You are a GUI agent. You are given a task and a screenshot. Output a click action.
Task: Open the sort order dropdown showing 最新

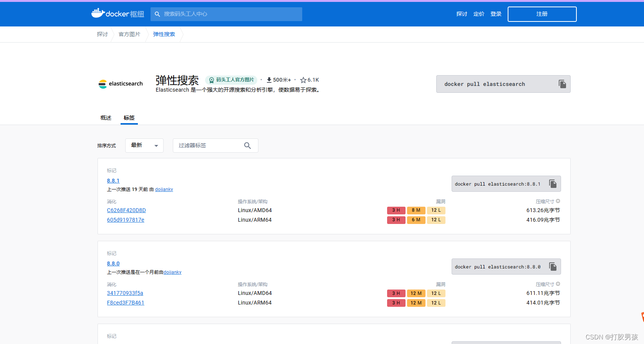[144, 145]
